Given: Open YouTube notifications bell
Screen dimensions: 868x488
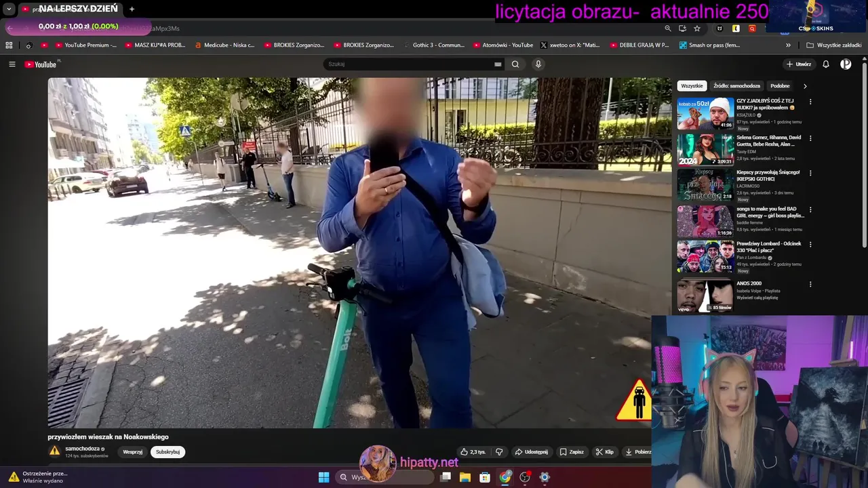Looking at the screenshot, I should coord(826,64).
